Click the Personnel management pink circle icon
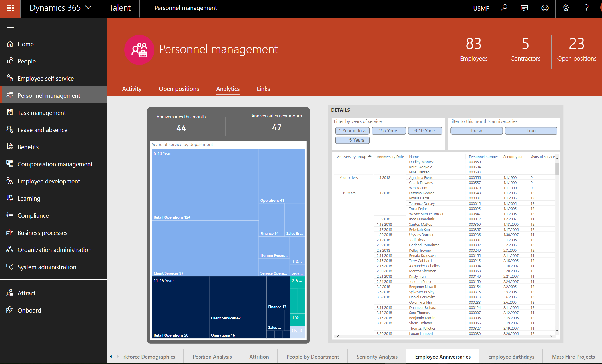Viewport: 602px width, 364px height. tap(139, 50)
